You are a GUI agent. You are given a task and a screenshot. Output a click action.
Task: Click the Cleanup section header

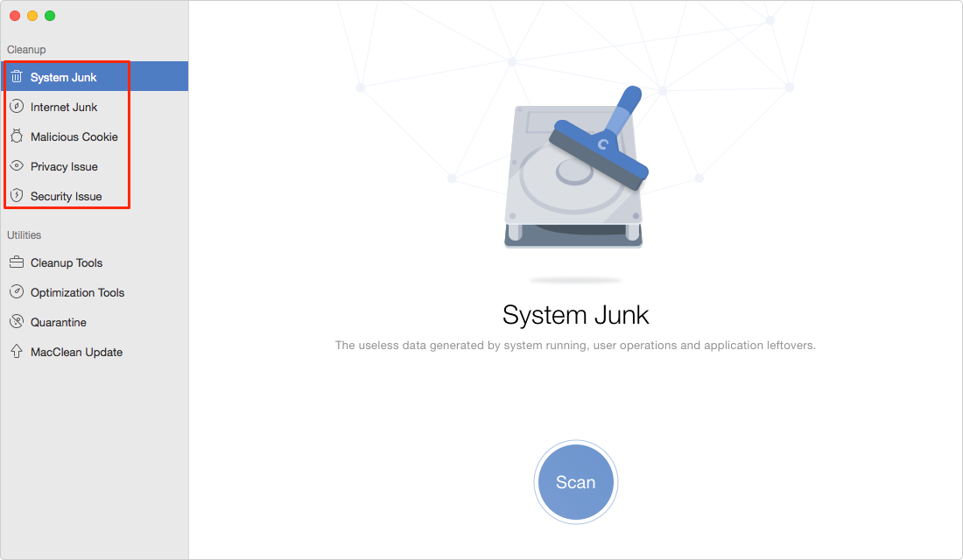tap(26, 50)
